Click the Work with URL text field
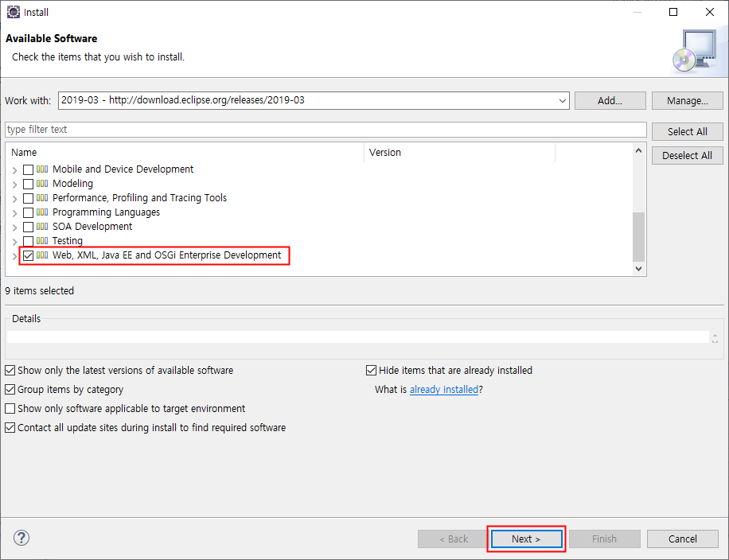Viewport: 729px width, 560px height. 307,100
